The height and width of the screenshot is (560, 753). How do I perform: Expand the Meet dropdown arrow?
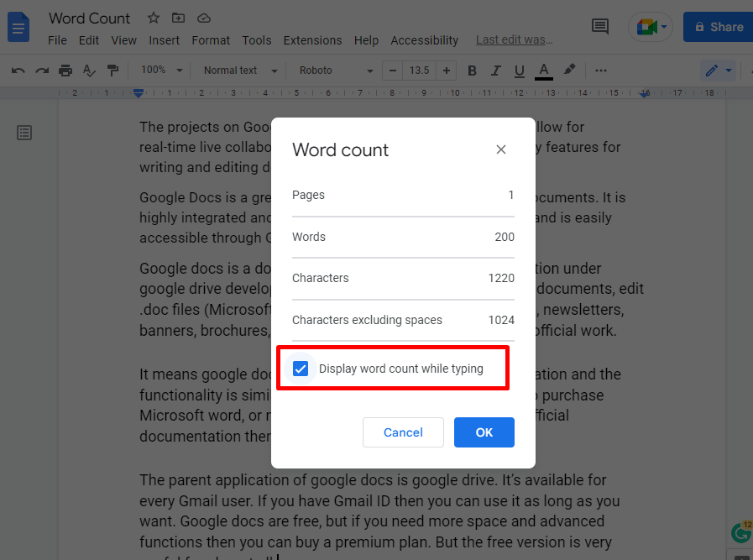click(664, 27)
